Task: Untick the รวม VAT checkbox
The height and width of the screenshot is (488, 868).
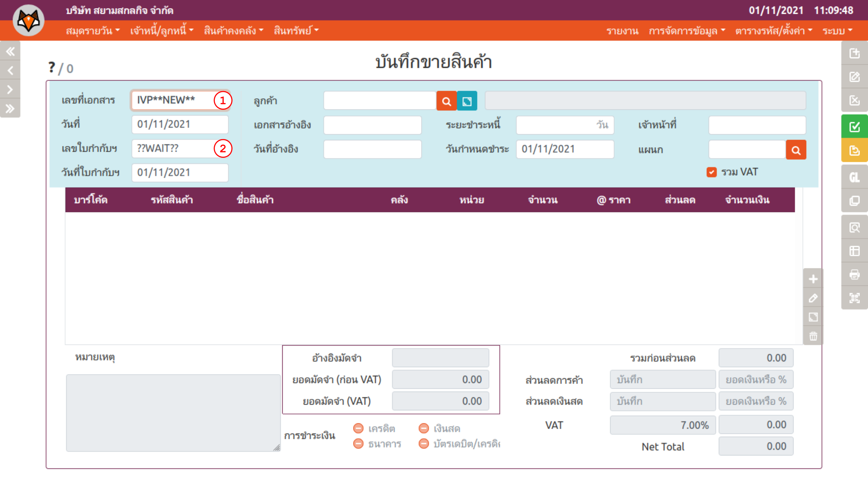Action: click(711, 172)
